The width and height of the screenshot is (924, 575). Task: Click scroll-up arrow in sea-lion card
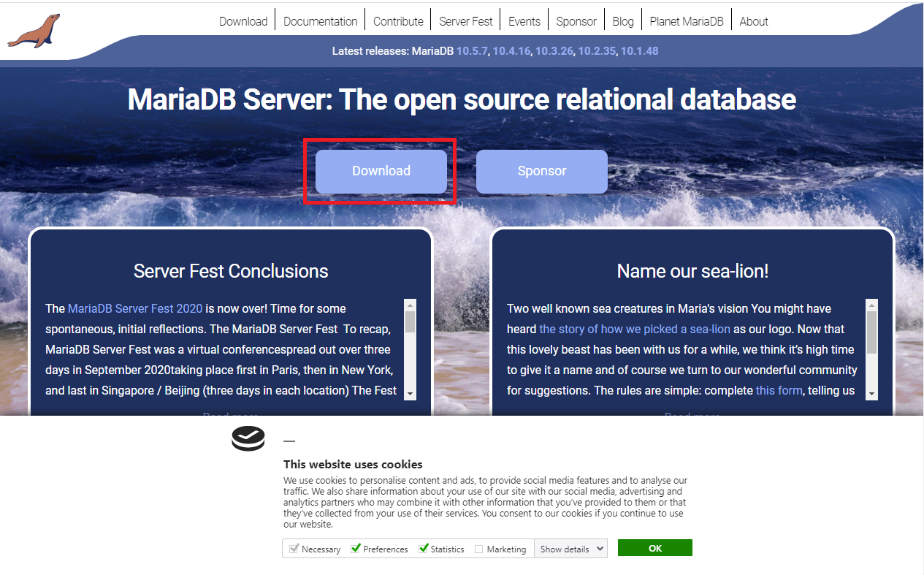pyautogui.click(x=871, y=305)
